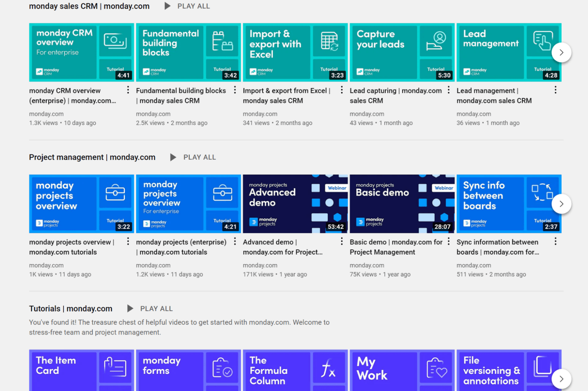
Task: Open Advanced demo webinar thumbnail
Action: click(x=295, y=204)
